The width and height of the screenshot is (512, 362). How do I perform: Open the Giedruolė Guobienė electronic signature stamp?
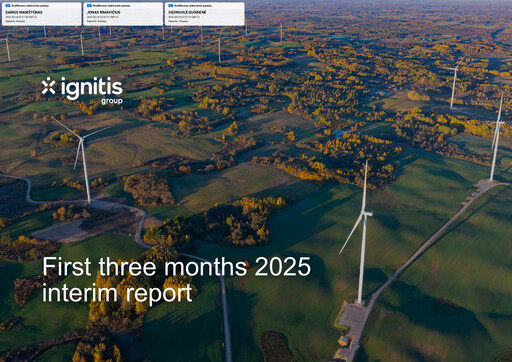[x=204, y=14]
